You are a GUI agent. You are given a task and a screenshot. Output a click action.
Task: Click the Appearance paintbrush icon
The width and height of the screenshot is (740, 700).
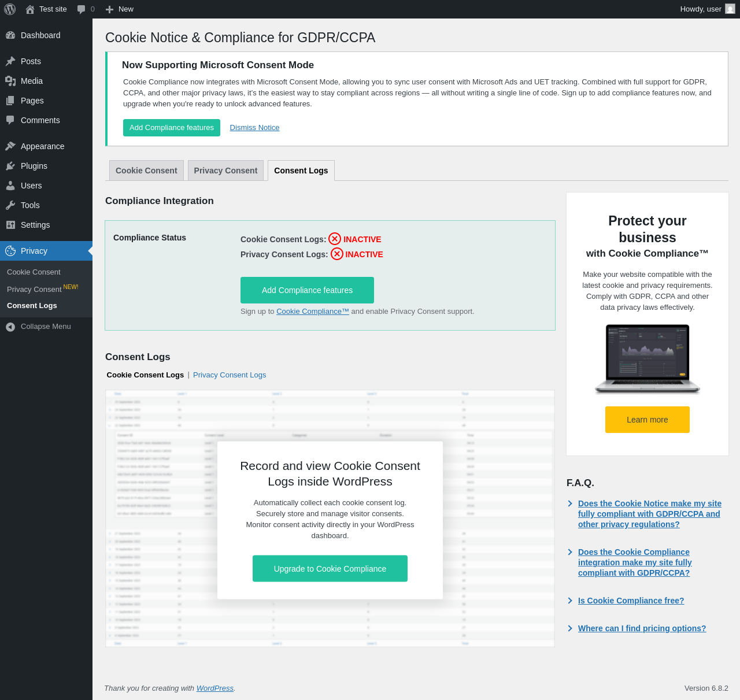10,146
